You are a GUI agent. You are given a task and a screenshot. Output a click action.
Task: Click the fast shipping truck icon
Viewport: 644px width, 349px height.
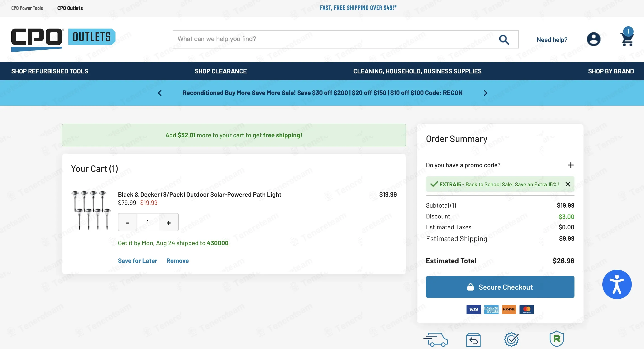(435, 339)
